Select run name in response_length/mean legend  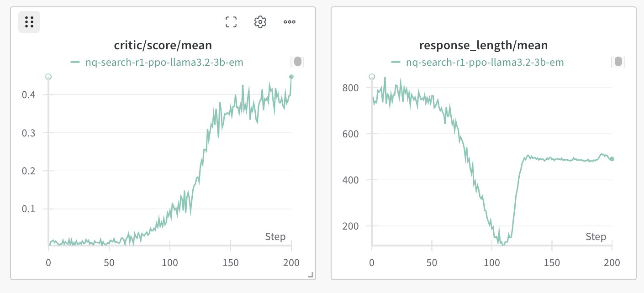point(485,63)
